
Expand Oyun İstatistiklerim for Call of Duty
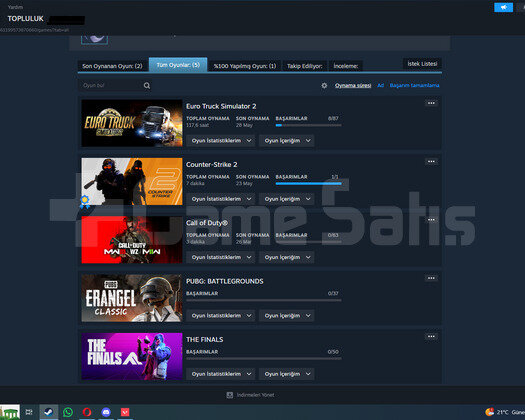[x=221, y=257]
